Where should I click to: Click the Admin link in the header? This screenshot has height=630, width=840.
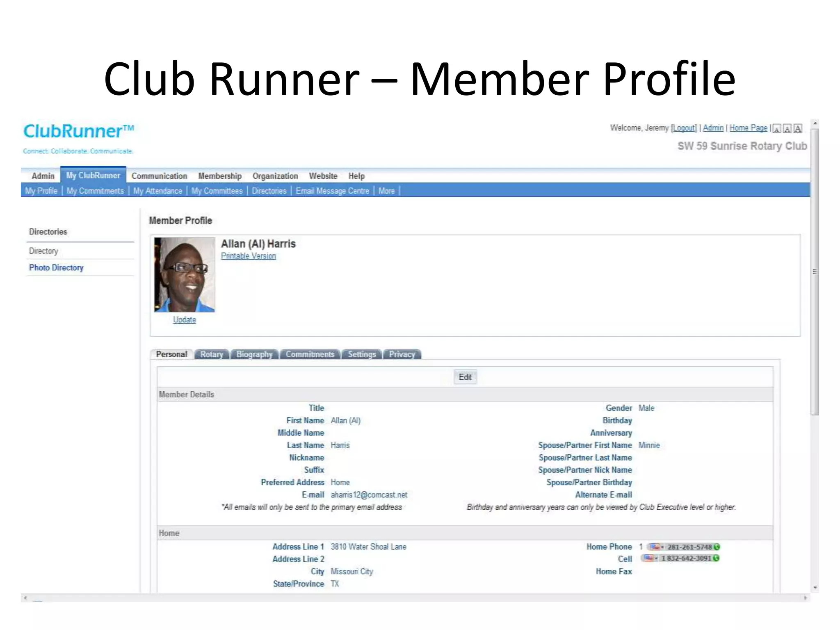tap(713, 128)
